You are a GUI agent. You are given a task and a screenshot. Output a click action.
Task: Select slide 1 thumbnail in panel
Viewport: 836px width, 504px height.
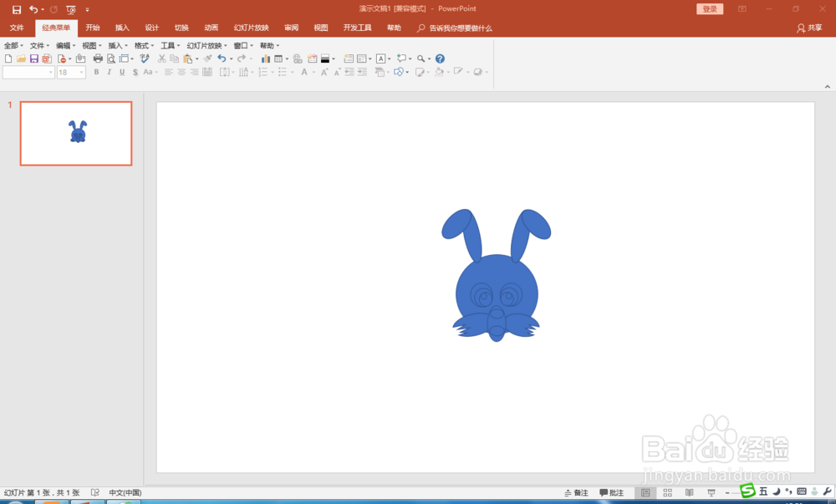(x=76, y=133)
